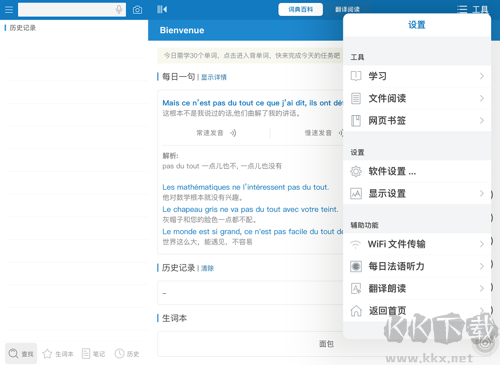This screenshot has height=365, width=500.
Task: Expand the 显示设置 row chevron
Action: pos(482,193)
